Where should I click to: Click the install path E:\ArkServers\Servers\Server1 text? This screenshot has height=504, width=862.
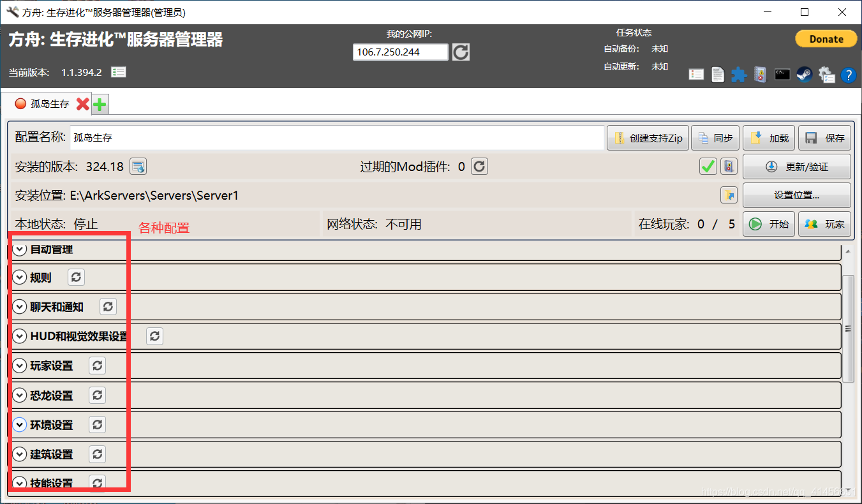(x=154, y=195)
